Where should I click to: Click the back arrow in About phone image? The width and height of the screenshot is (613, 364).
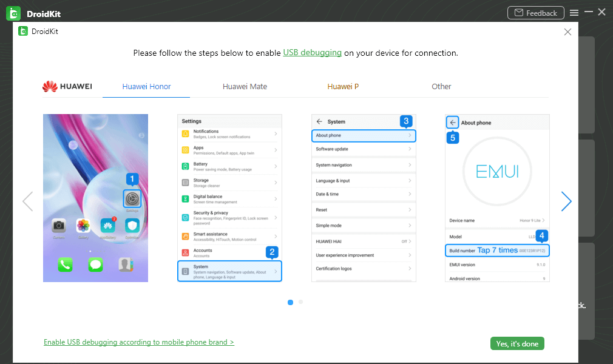click(452, 123)
